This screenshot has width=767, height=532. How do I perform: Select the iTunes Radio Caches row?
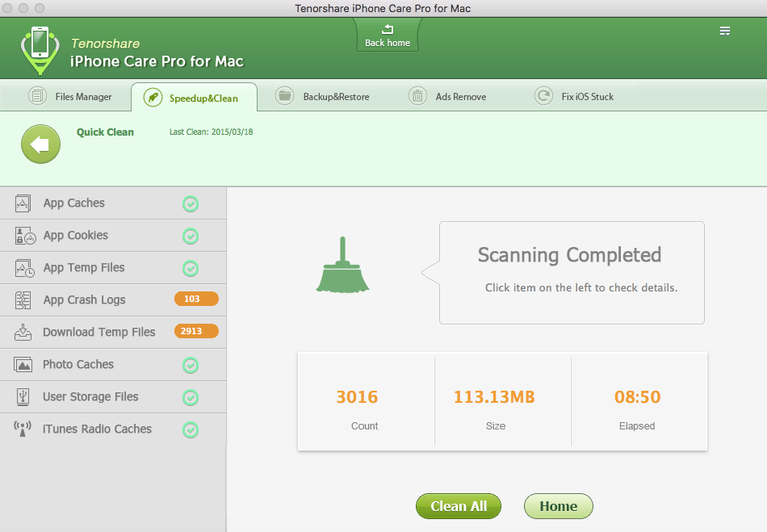coord(113,429)
